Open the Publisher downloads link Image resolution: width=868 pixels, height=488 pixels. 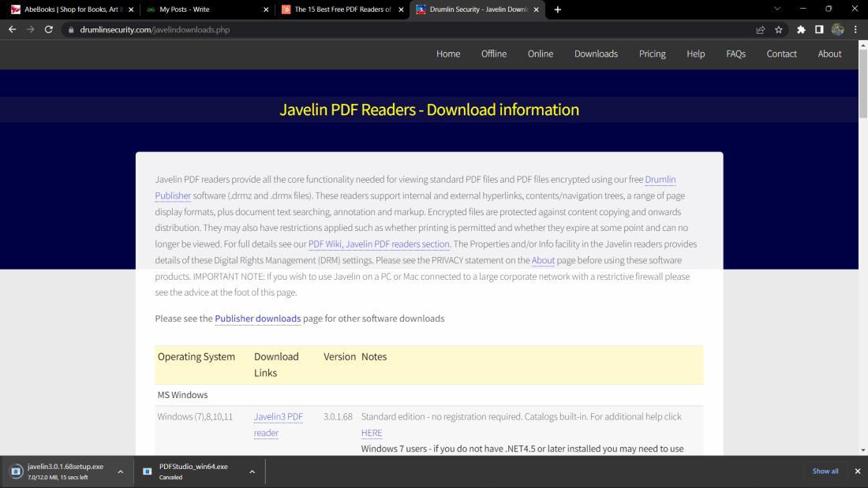[x=257, y=319]
